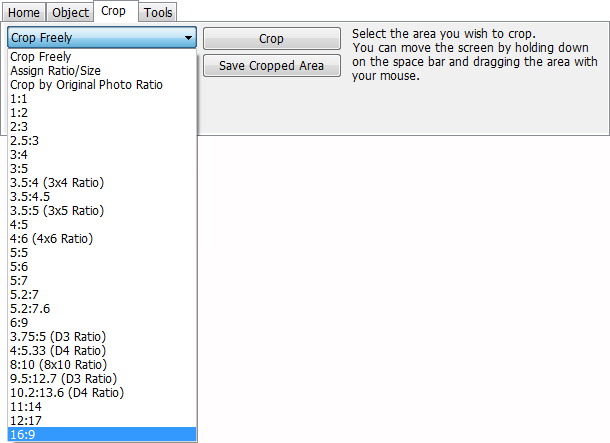Open the Object tab
610x443 pixels.
point(70,12)
